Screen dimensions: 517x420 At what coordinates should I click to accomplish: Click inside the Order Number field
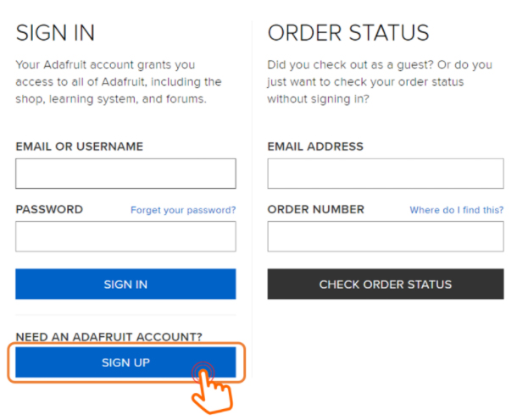click(x=386, y=236)
